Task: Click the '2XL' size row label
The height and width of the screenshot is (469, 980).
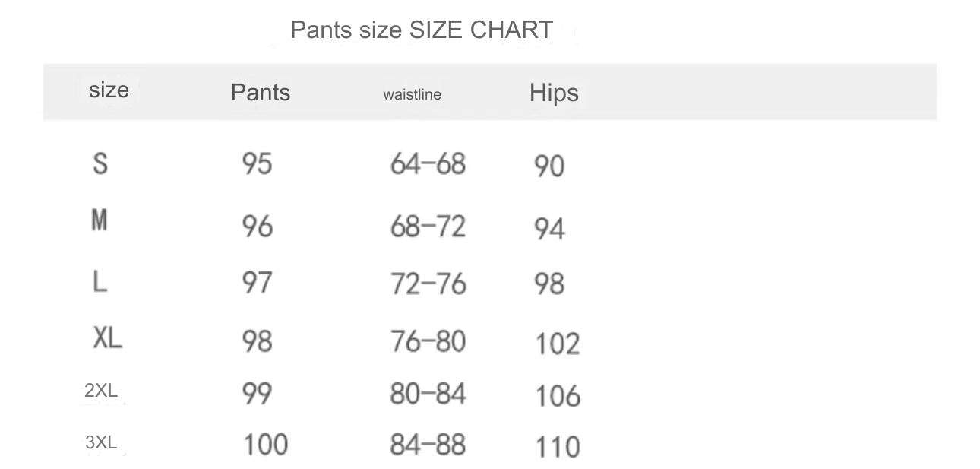Action: point(101,391)
